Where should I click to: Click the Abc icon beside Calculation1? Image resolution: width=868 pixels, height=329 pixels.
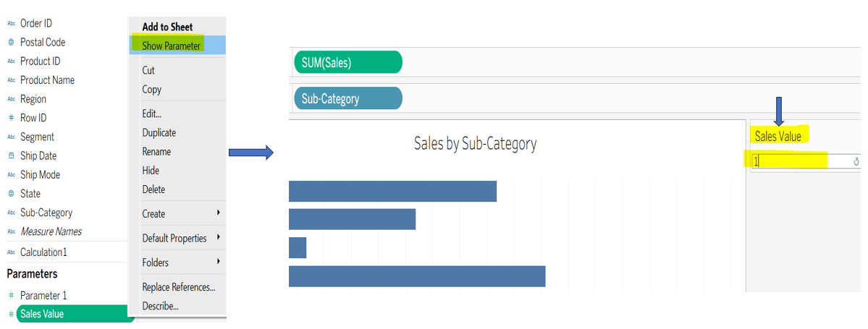coord(11,252)
